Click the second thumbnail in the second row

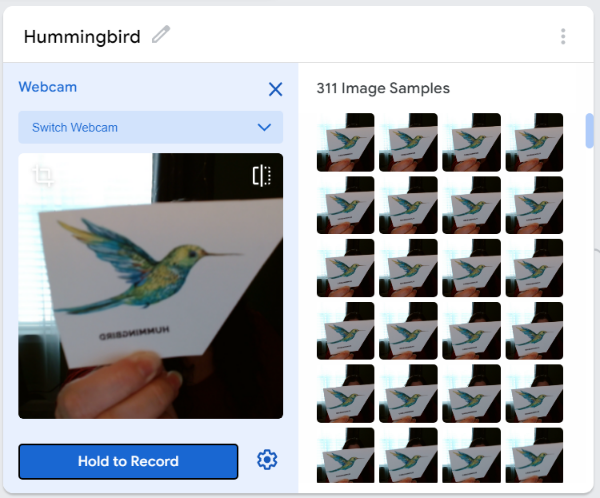pyautogui.click(x=408, y=205)
